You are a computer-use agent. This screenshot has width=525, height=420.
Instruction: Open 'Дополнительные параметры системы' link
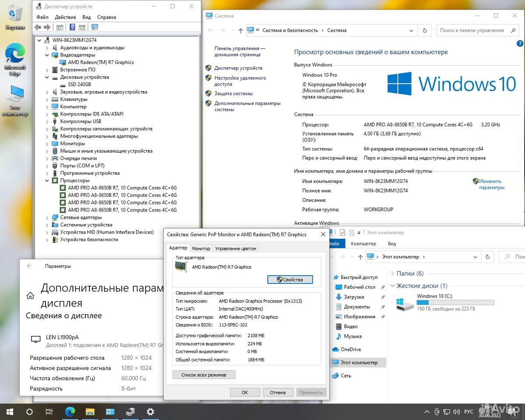tap(247, 106)
